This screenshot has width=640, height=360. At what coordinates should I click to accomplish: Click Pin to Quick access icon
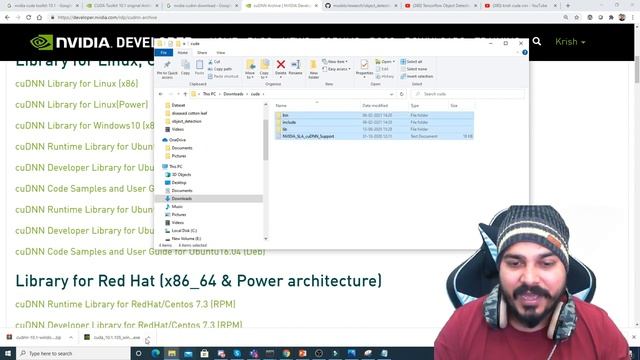(x=167, y=69)
